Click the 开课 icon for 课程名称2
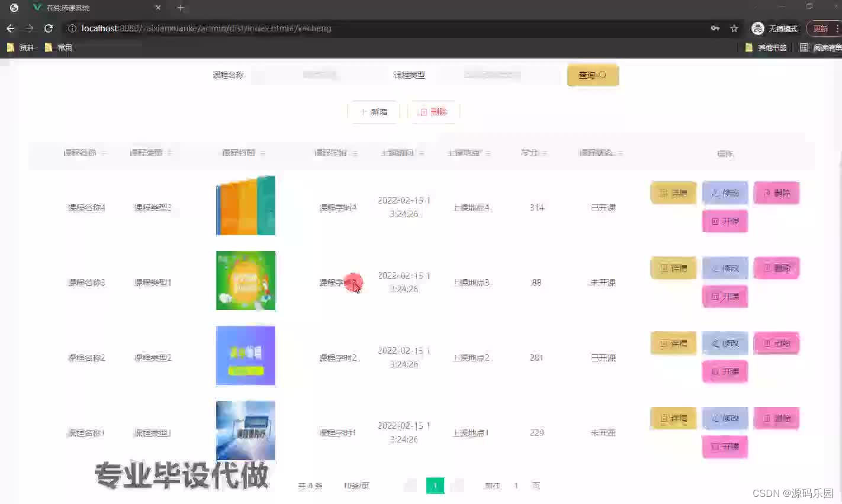Viewport: 842px width, 504px height. click(x=715, y=371)
